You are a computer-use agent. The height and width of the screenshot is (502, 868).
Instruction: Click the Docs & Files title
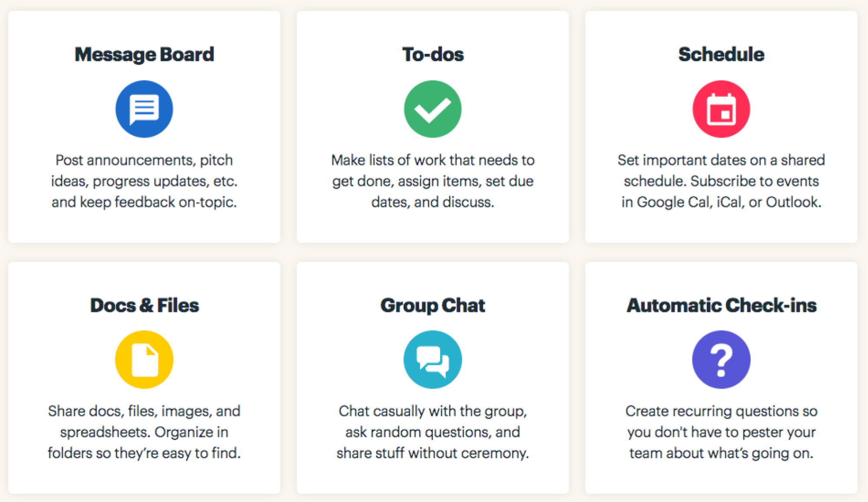tap(144, 305)
